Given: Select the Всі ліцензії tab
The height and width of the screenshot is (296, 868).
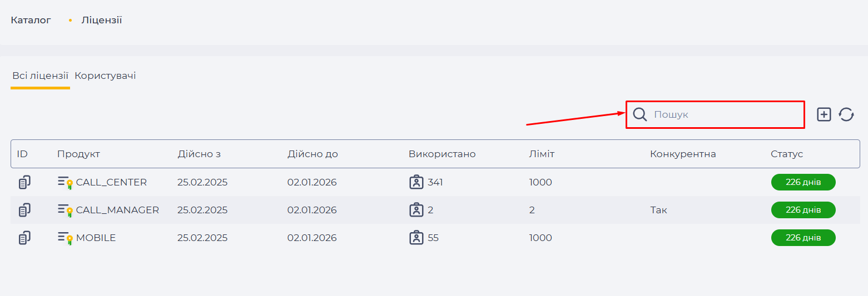Looking at the screenshot, I should click(40, 76).
